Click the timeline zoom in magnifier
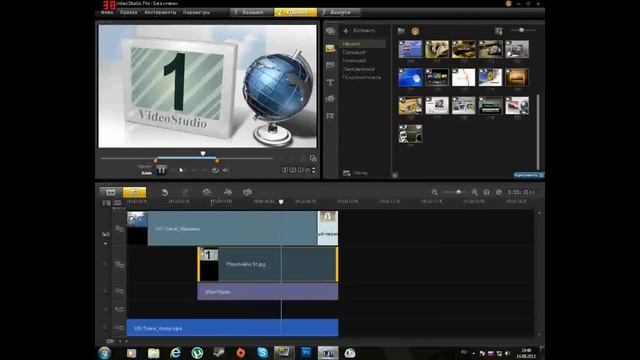This screenshot has width=640, height=360. [x=474, y=192]
